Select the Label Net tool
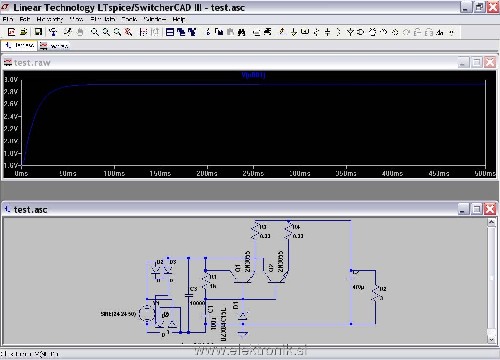Image resolution: width=500 pixels, height=360 pixels. pos(304,32)
